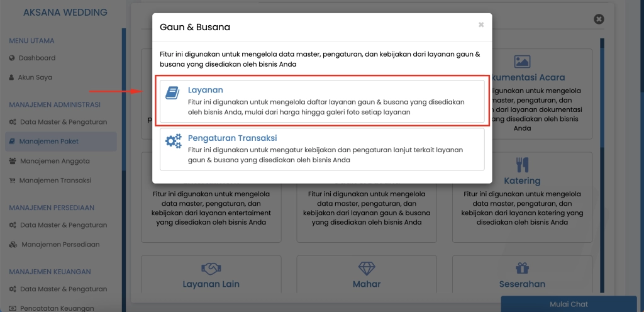The height and width of the screenshot is (312, 644).
Task: Open the Seserahan card title
Action: (x=522, y=284)
